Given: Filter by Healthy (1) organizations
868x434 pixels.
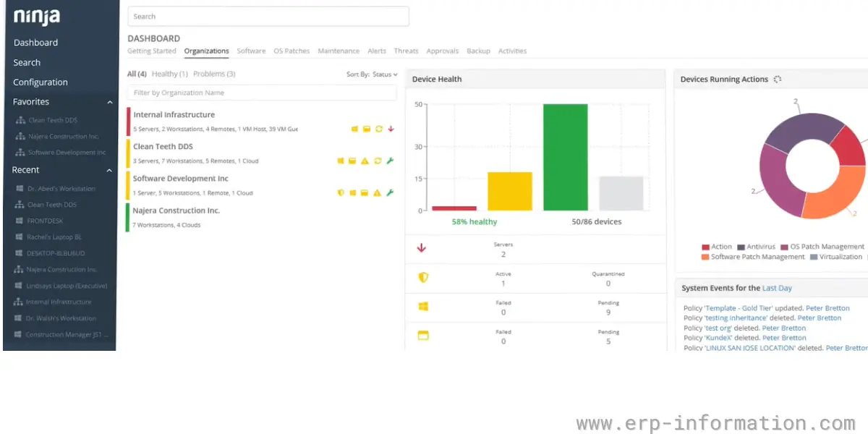Looking at the screenshot, I should click(170, 74).
